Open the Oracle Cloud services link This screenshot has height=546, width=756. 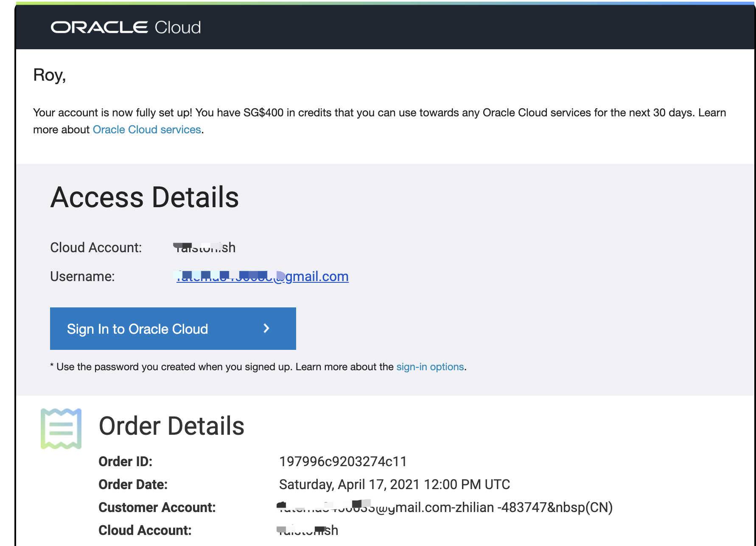[x=147, y=129]
